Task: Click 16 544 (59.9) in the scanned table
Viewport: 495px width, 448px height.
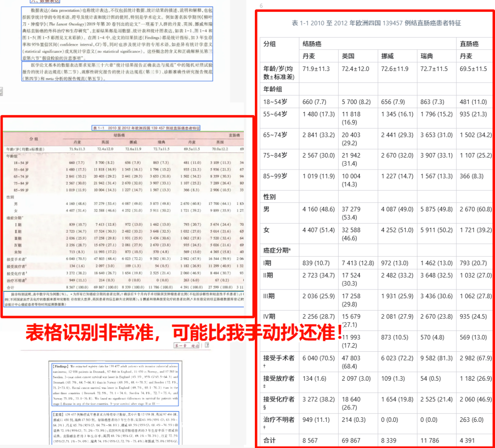Action: coord(220,259)
